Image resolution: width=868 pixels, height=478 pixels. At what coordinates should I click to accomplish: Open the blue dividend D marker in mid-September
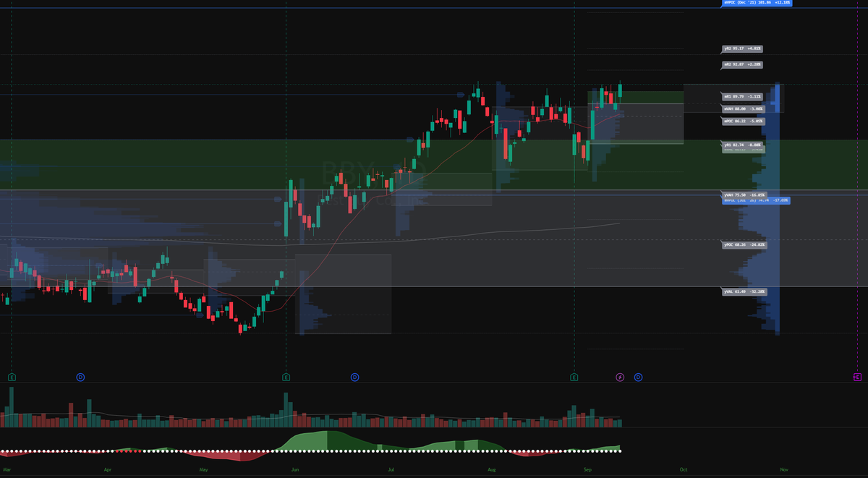pyautogui.click(x=638, y=377)
